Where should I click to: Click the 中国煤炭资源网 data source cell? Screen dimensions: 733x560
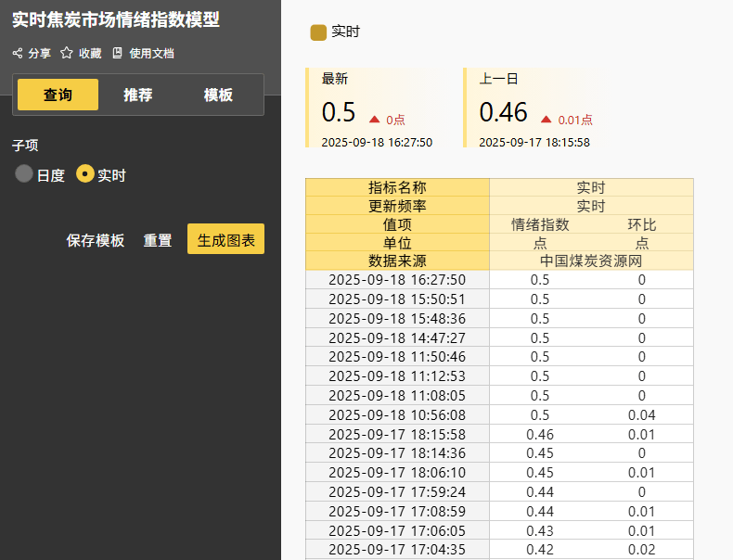tap(591, 261)
